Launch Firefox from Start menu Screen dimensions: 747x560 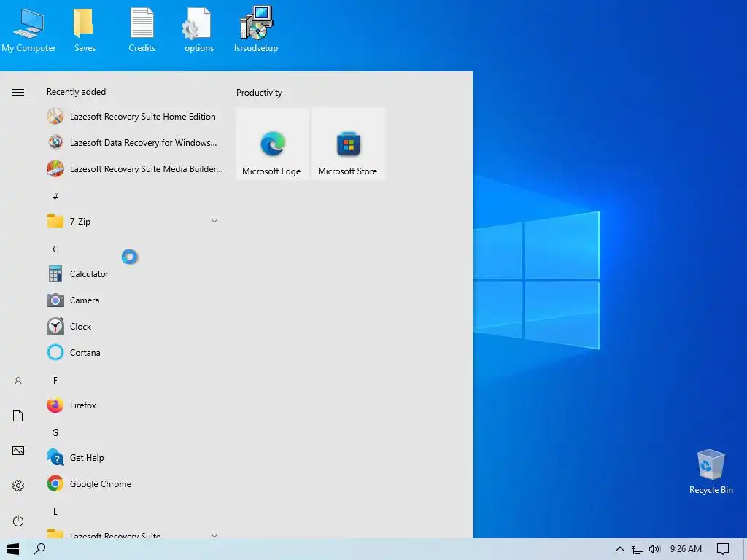135,405
